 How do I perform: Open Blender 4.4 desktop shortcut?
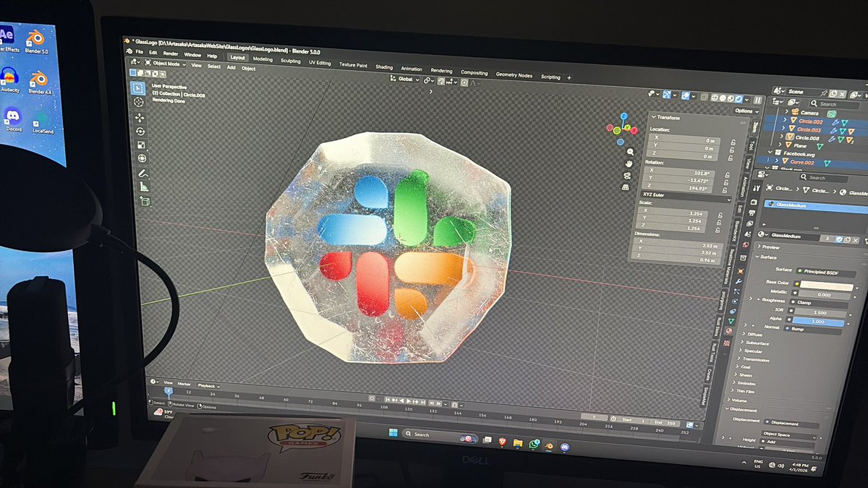[x=39, y=82]
